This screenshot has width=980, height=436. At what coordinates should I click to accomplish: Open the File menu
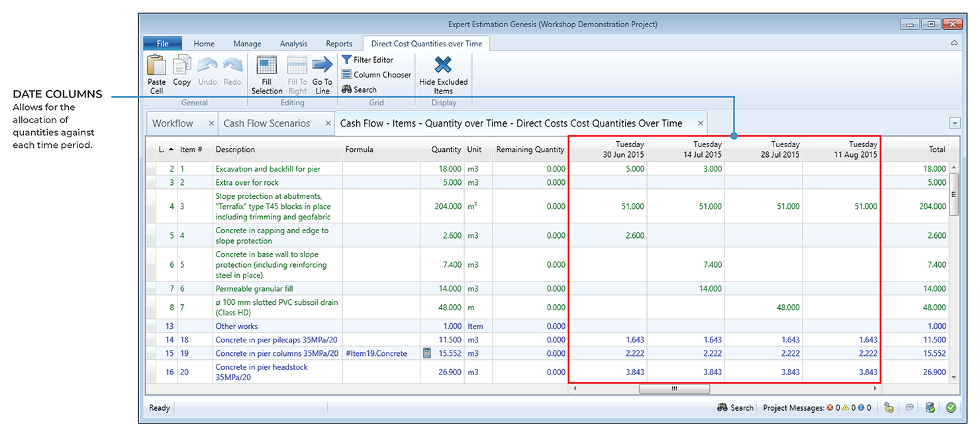tap(163, 44)
